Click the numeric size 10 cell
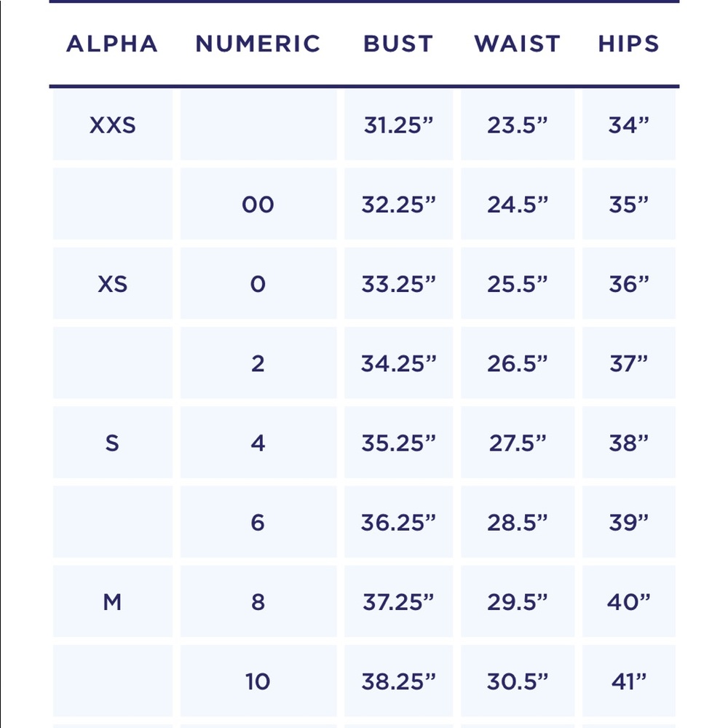The height and width of the screenshot is (728, 728). pyautogui.click(x=258, y=681)
